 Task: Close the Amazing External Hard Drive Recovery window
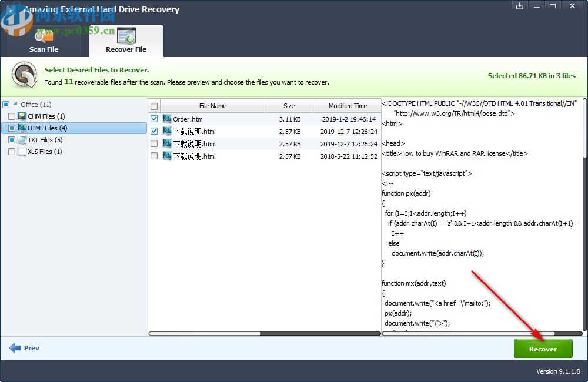click(572, 6)
